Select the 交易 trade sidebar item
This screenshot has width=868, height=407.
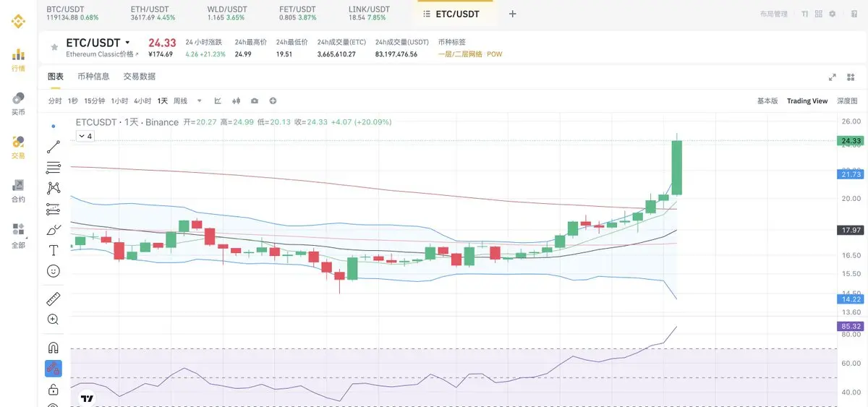[x=18, y=147]
